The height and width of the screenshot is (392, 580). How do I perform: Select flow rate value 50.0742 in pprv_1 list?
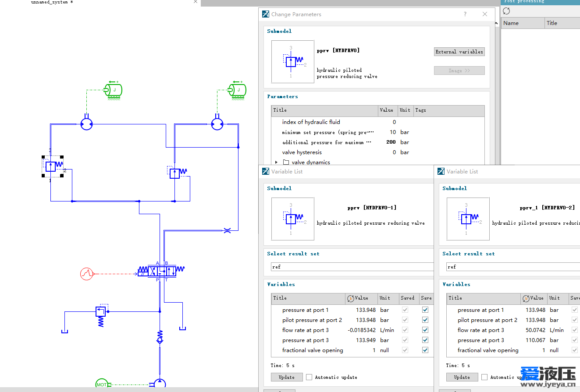point(536,330)
